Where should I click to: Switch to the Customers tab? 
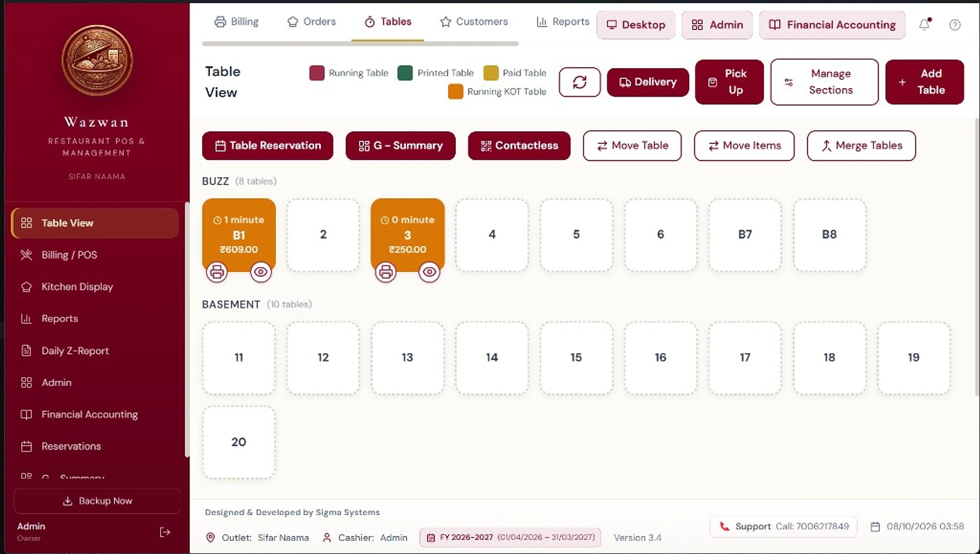(x=474, y=22)
